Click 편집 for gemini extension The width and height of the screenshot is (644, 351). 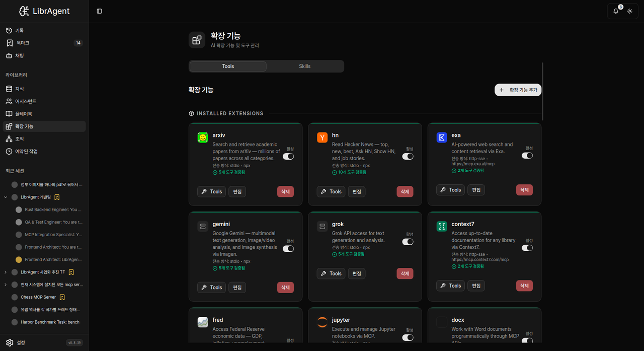point(237,288)
